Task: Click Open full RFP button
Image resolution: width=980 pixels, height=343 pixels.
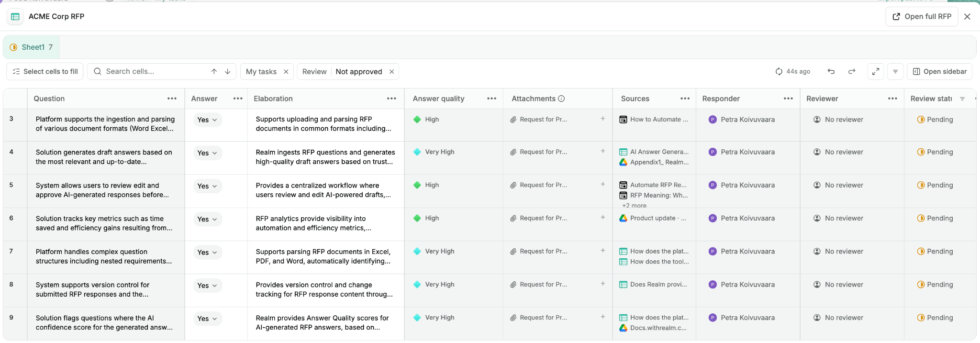Action: [922, 16]
